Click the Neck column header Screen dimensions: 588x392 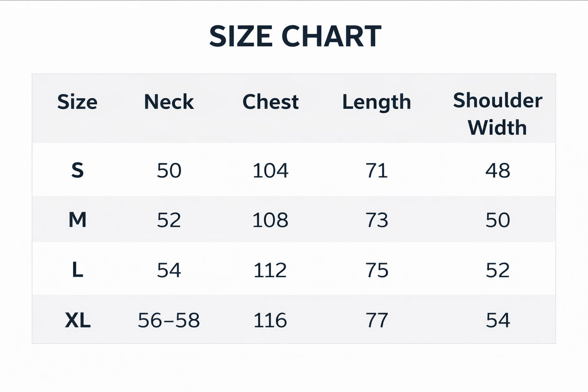pos(169,102)
